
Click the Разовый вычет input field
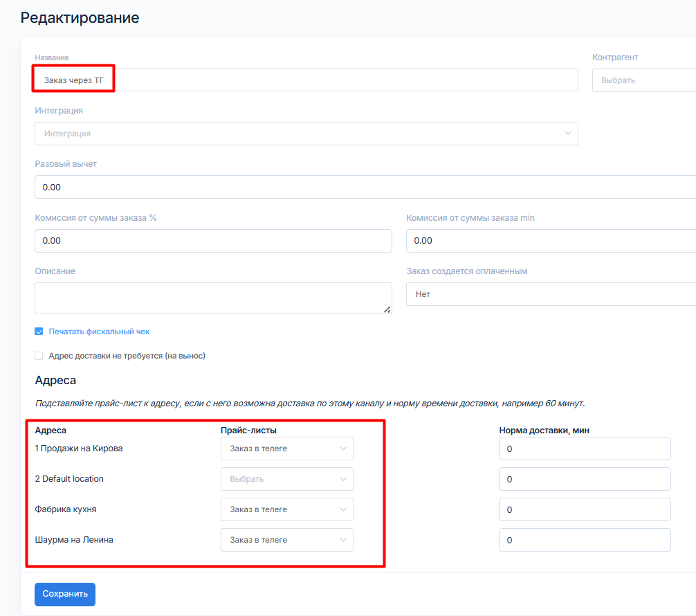[x=365, y=188]
